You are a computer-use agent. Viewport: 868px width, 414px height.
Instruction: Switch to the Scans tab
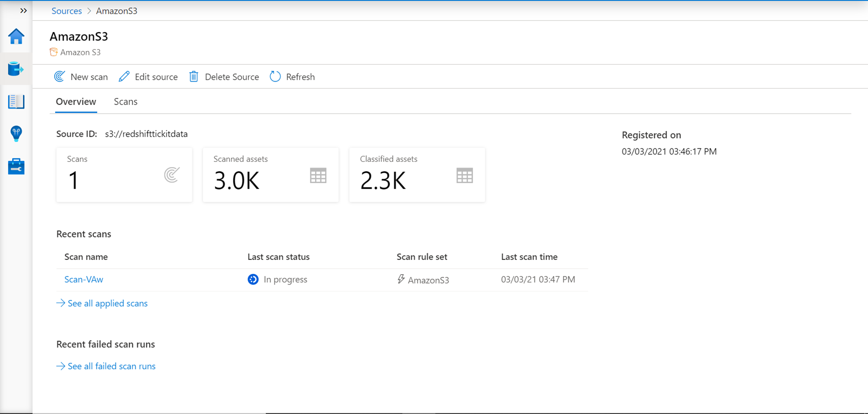tap(125, 102)
